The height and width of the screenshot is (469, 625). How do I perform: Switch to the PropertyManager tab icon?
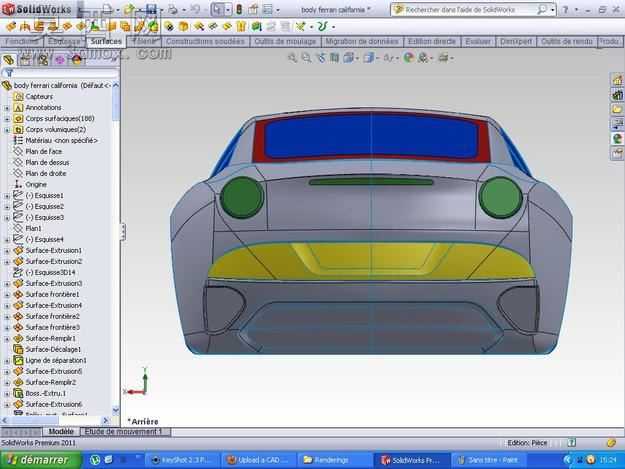(26, 60)
